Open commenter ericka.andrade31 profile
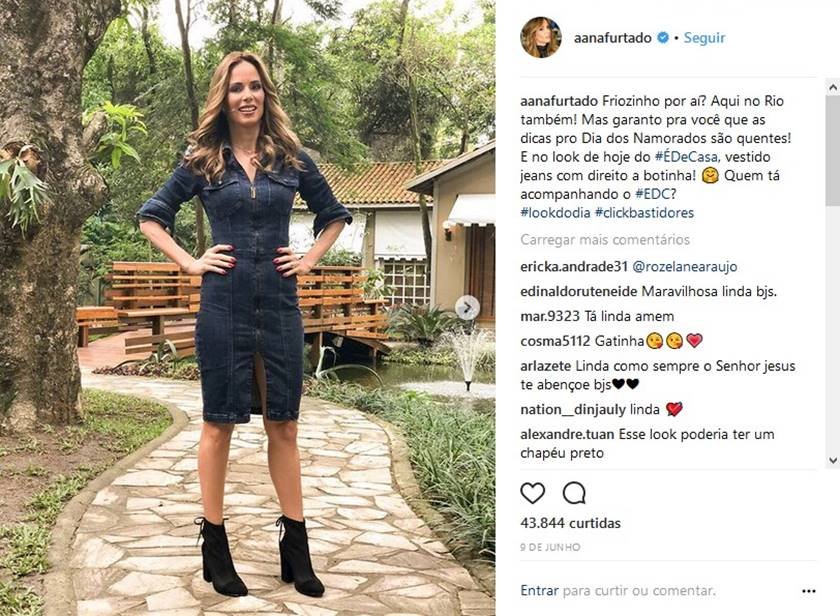 pos(574,267)
